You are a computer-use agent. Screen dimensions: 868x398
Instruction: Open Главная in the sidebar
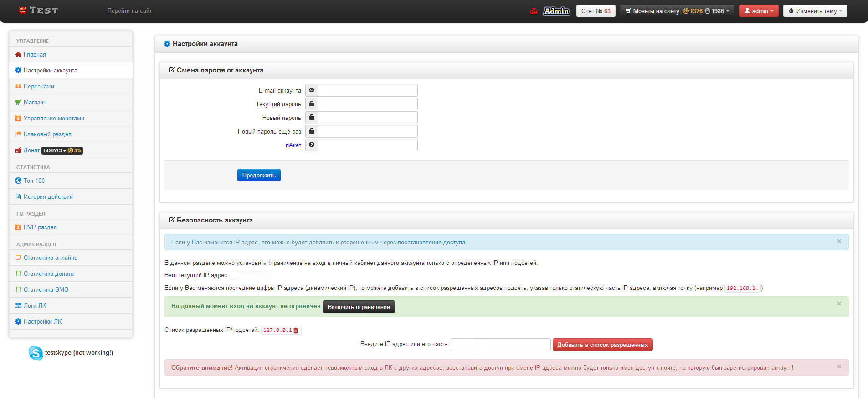[71, 54]
